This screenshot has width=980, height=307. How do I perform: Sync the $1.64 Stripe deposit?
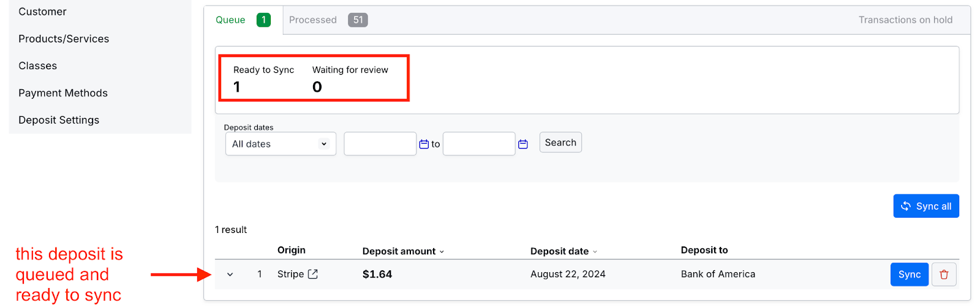pos(910,275)
